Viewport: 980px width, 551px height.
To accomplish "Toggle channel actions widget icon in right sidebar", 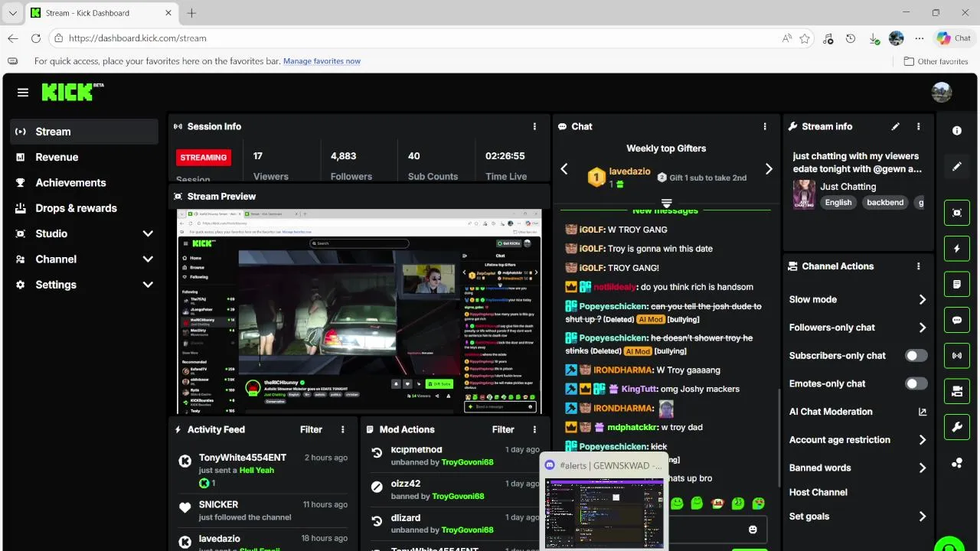I will [957, 391].
